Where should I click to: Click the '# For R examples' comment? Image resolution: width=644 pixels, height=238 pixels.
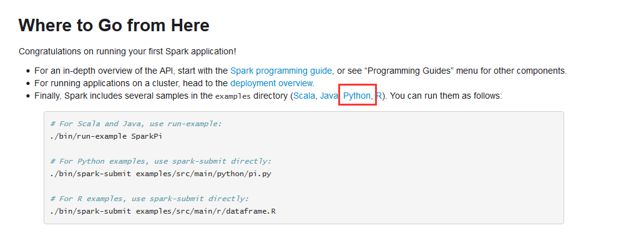(x=150, y=199)
